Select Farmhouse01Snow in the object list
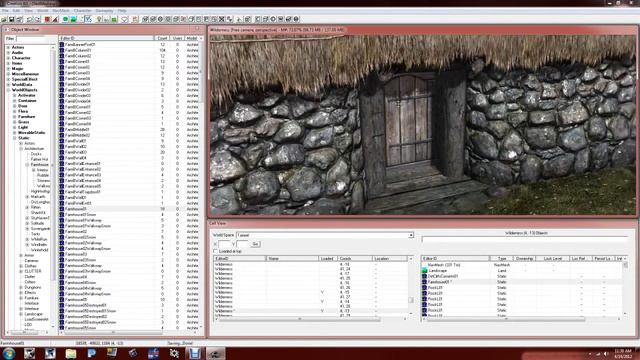Image resolution: width=640 pixels, height=360 pixels. [x=81, y=215]
